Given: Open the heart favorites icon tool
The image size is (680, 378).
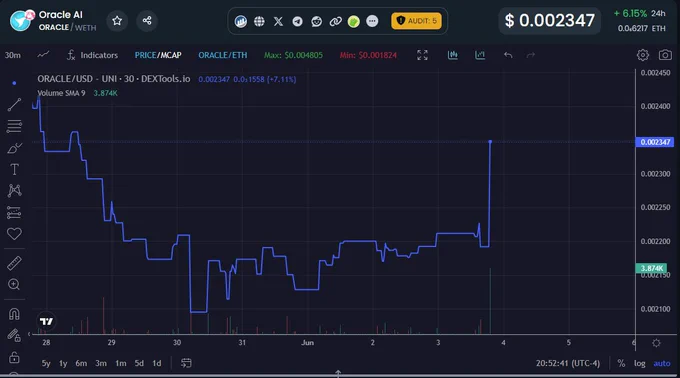Looking at the screenshot, I should click(x=14, y=234).
